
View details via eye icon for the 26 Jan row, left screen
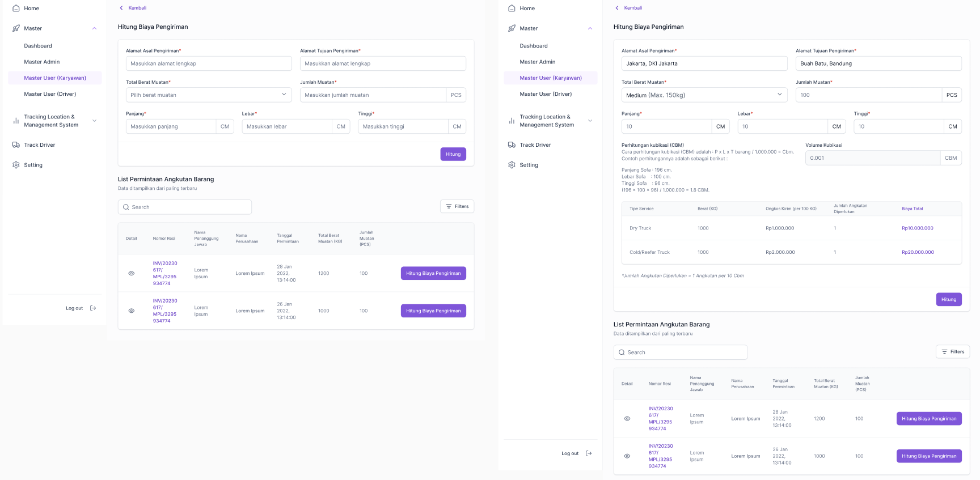(132, 311)
